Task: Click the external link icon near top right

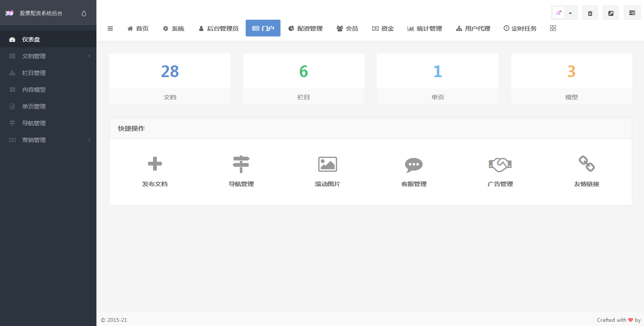Action: [x=611, y=13]
